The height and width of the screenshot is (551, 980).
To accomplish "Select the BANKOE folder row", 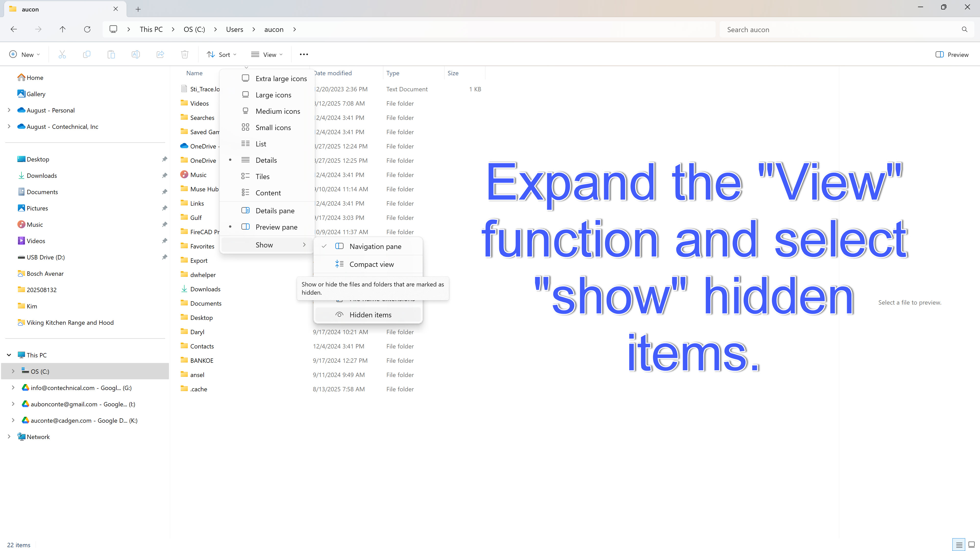I will (331, 360).
